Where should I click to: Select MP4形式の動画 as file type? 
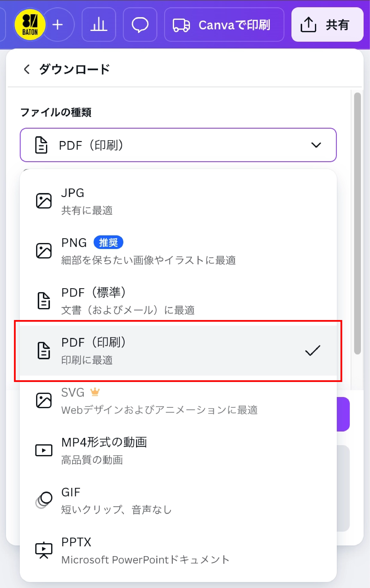click(x=178, y=450)
